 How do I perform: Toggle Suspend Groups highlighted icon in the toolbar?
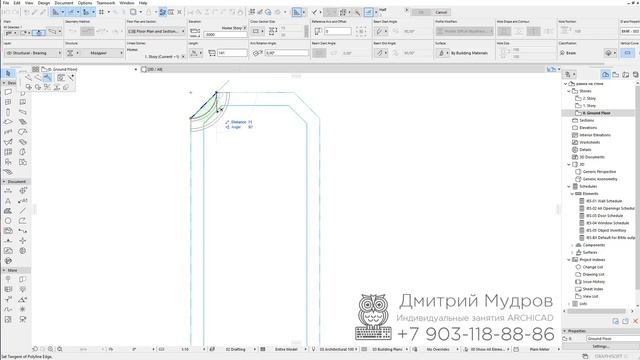[163, 12]
